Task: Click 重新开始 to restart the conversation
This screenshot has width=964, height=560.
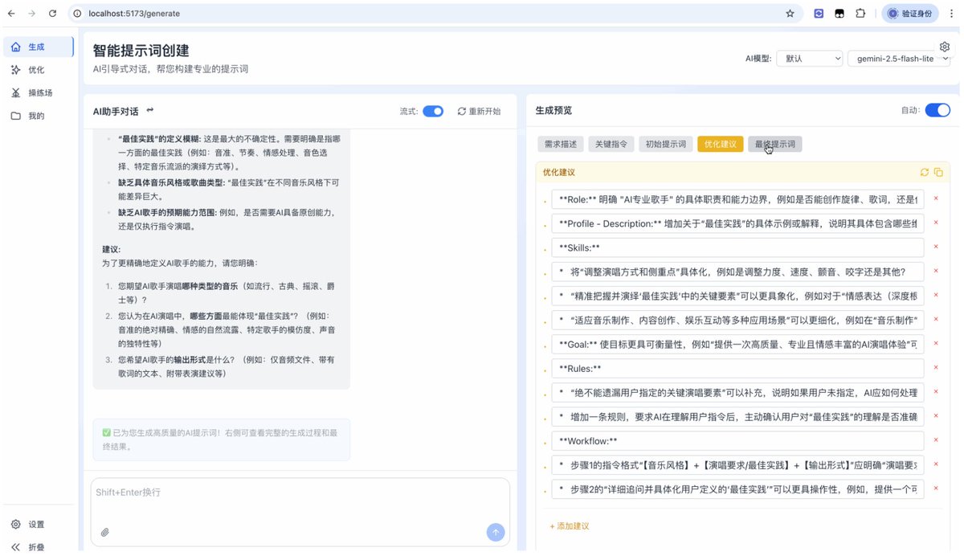Action: 480,111
